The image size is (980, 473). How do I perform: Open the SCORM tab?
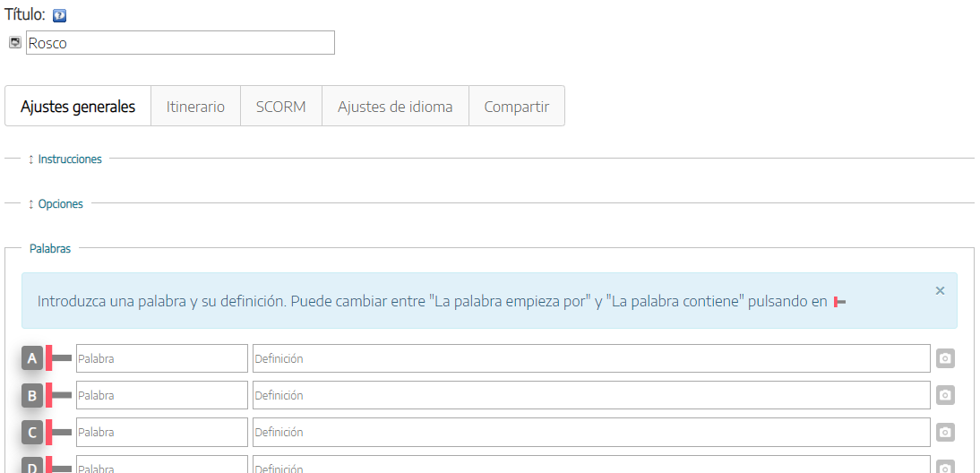click(280, 107)
